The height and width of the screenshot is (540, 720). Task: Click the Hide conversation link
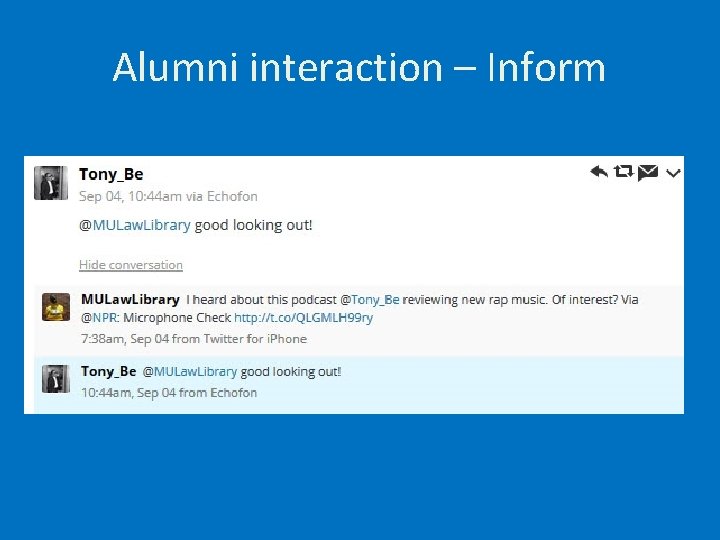(131, 265)
